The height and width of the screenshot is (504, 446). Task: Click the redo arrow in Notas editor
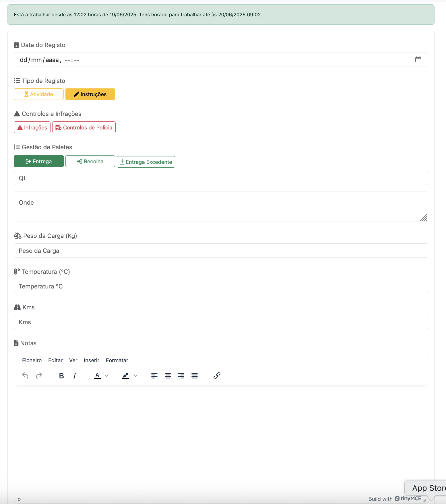point(39,375)
